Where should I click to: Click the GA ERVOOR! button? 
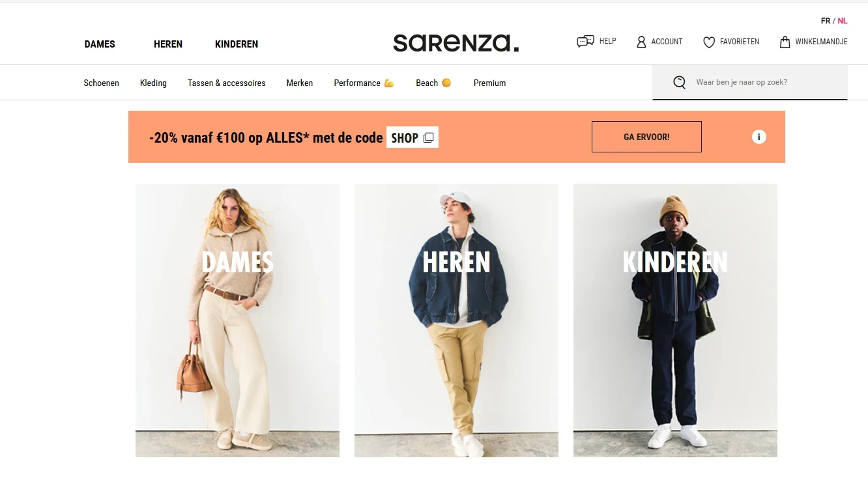click(x=646, y=137)
